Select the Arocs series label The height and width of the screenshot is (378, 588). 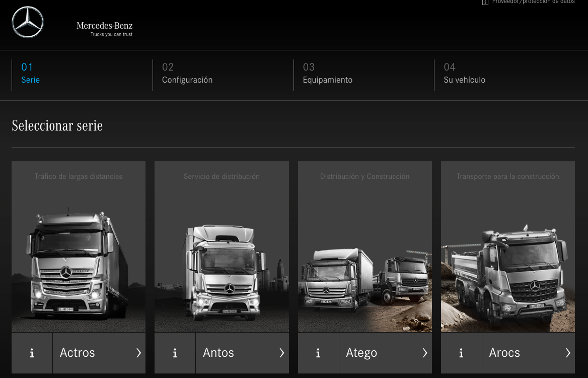click(504, 353)
